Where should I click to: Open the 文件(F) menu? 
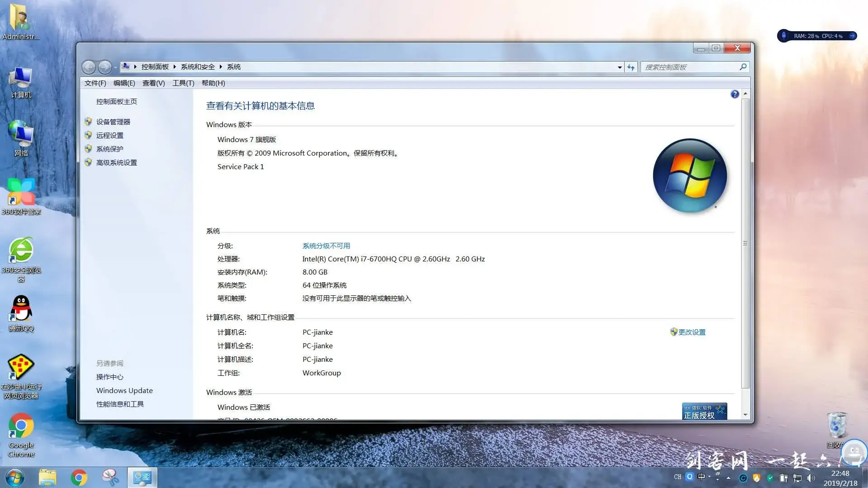click(95, 83)
